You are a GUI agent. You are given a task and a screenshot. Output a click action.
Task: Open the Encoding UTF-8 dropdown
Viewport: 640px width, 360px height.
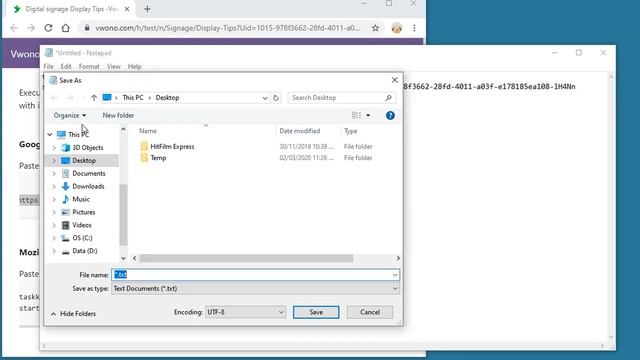pos(245,312)
